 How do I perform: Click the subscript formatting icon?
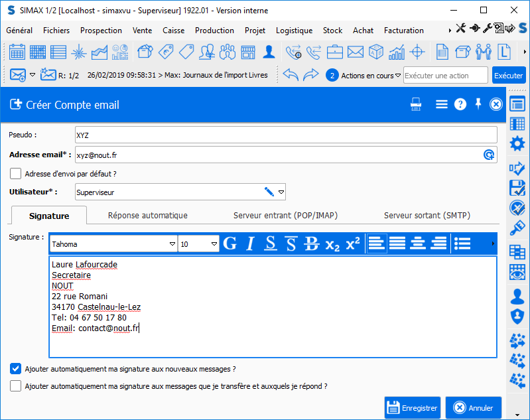332,244
